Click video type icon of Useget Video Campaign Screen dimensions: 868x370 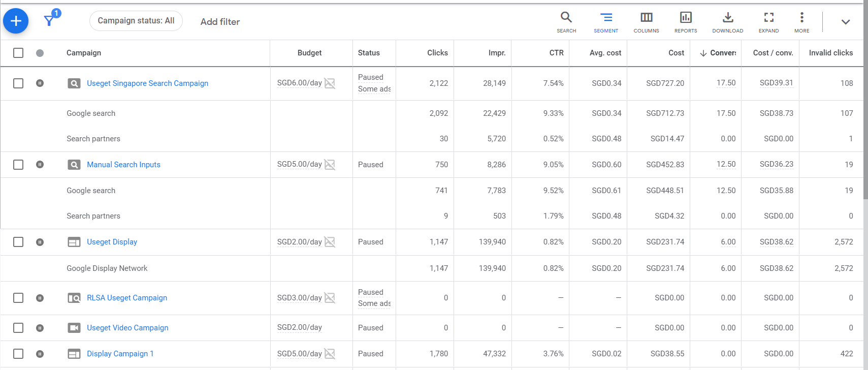tap(74, 328)
